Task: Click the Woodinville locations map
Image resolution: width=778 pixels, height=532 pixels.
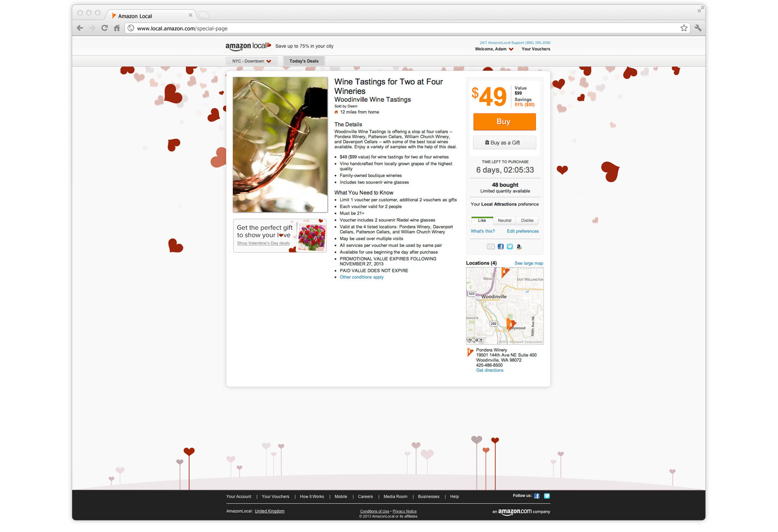Action: point(505,306)
